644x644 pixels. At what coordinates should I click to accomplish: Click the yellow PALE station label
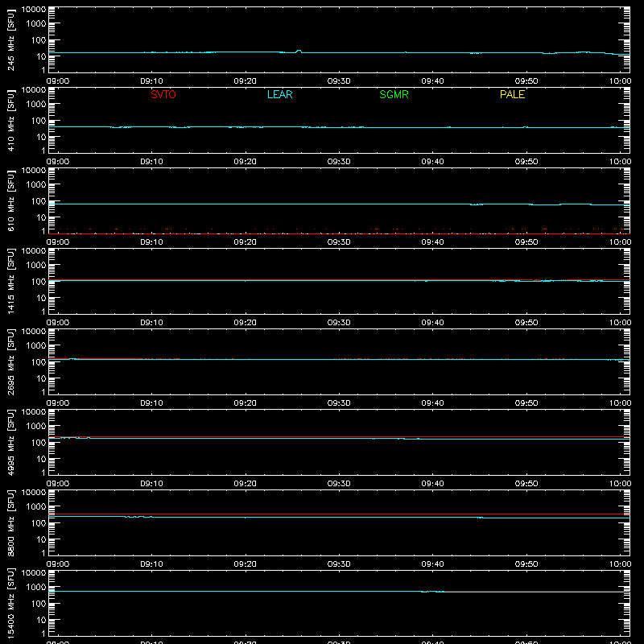[x=512, y=94]
